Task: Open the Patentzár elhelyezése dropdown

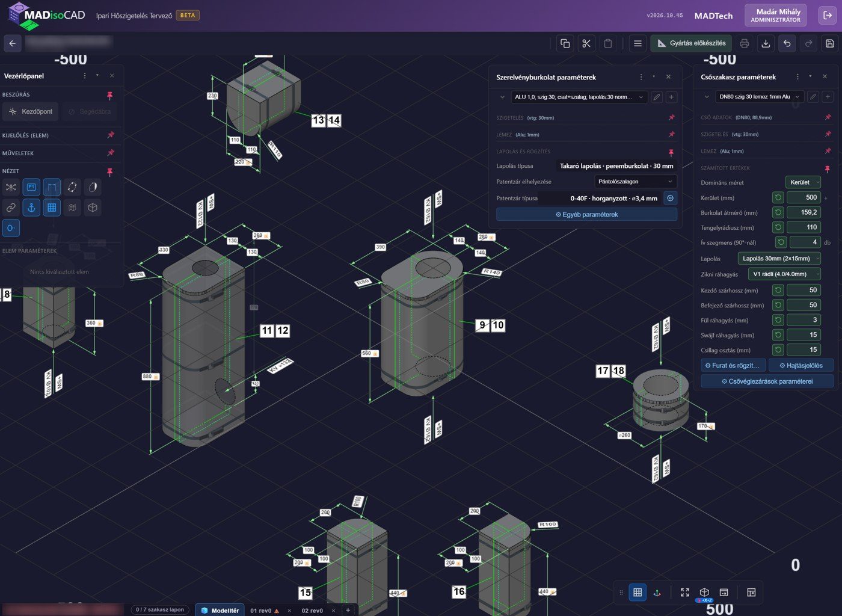Action: click(x=636, y=182)
